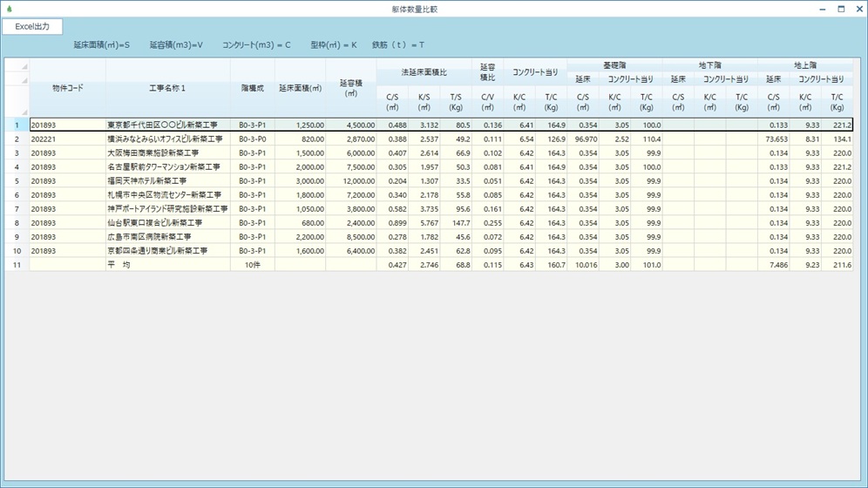Click the 延容積(㎥) column header
This screenshot has height=488, width=868.
[x=350, y=88]
